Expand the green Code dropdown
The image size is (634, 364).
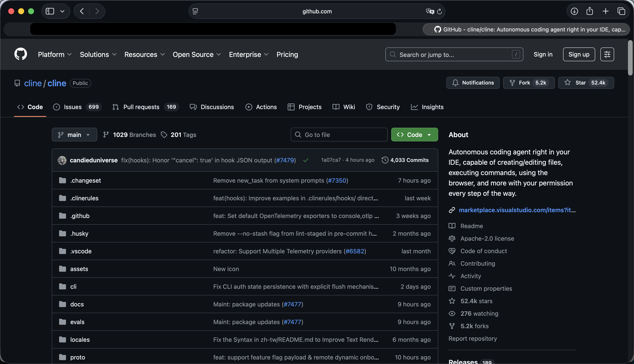click(x=414, y=135)
